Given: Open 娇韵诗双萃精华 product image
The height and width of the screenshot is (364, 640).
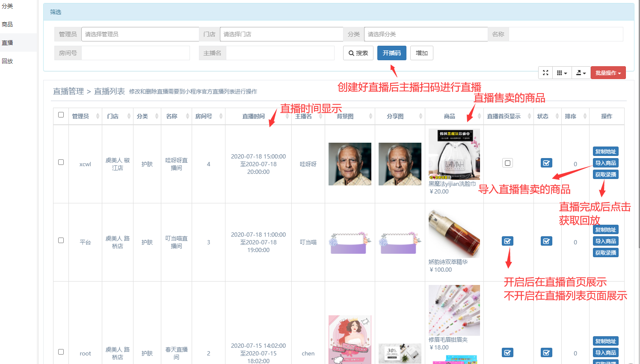Looking at the screenshot, I should pyautogui.click(x=454, y=232).
